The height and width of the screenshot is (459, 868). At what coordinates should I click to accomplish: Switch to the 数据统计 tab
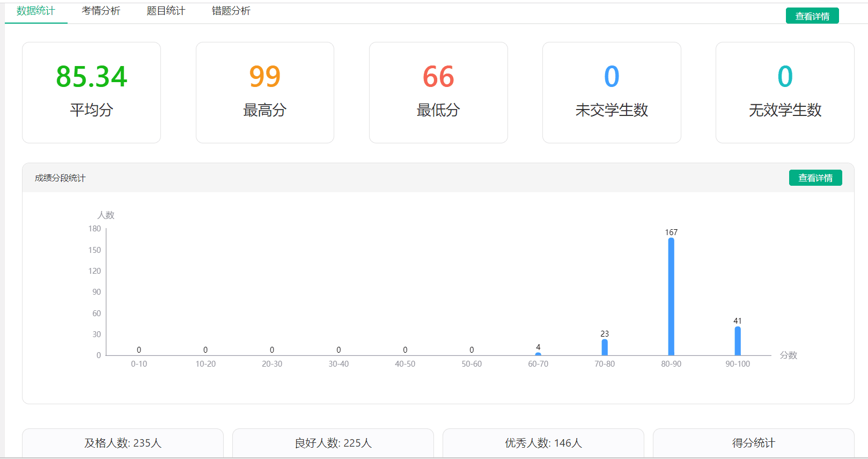[x=36, y=11]
